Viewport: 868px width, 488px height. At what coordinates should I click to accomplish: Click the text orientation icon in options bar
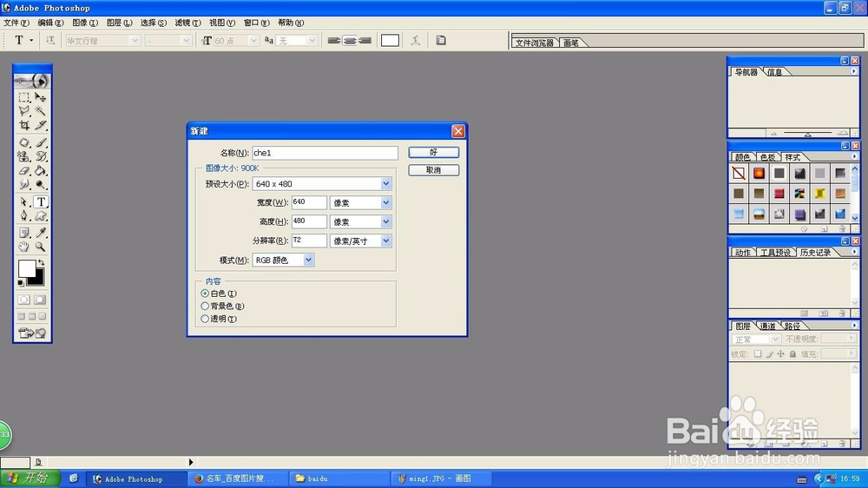point(50,41)
